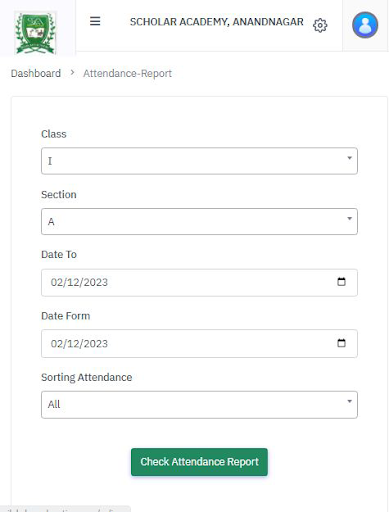Open the hamburger menu icon
Image resolution: width=389 pixels, height=512 pixels.
[x=95, y=21]
